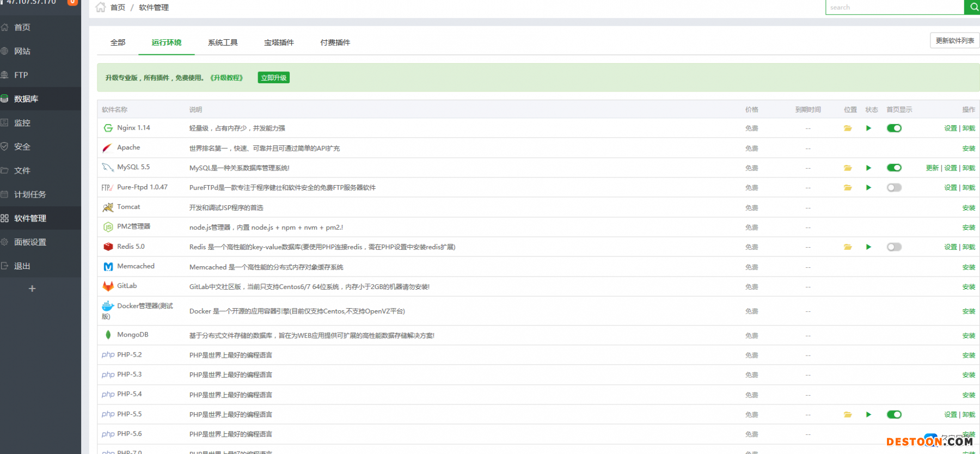Click the Tomcat logo icon

pos(108,207)
